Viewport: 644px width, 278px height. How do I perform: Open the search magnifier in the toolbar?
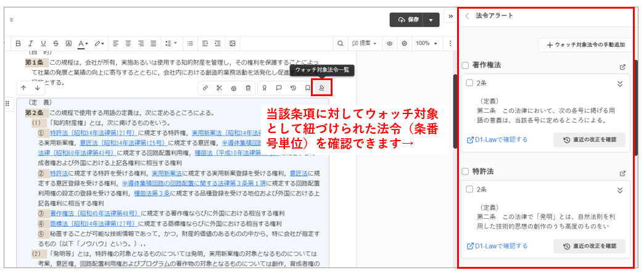pyautogui.click(x=340, y=44)
